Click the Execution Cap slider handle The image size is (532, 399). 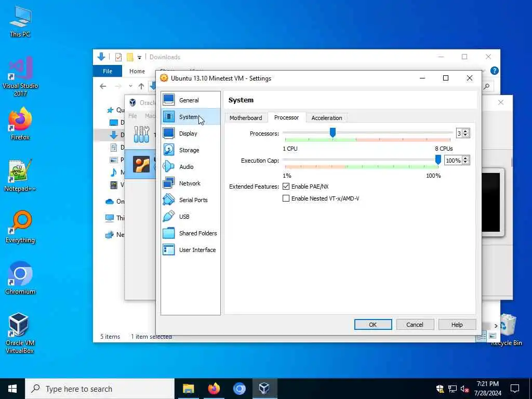[x=438, y=159]
